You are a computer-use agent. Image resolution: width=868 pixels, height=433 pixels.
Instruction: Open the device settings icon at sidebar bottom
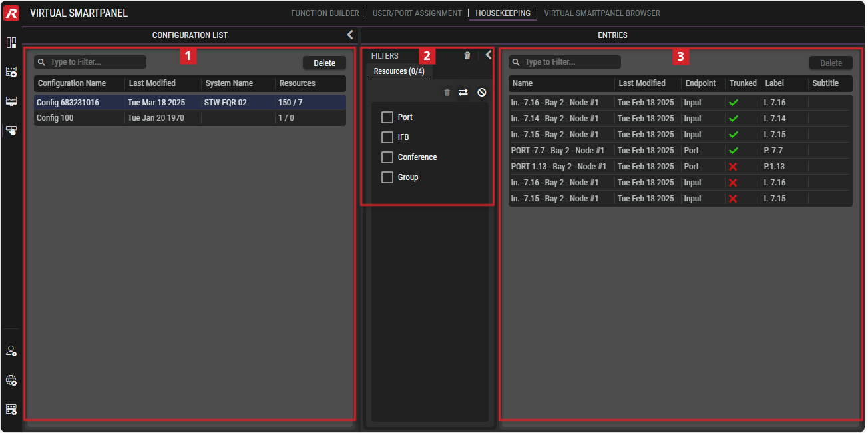click(11, 409)
